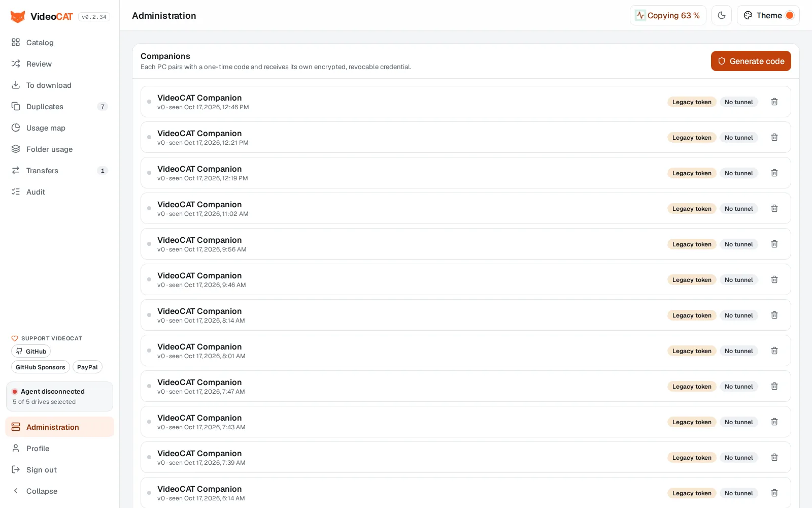Screen dimensions: 812x508
Task: Delete companion seen 7:47 AM
Action: pos(774,386)
